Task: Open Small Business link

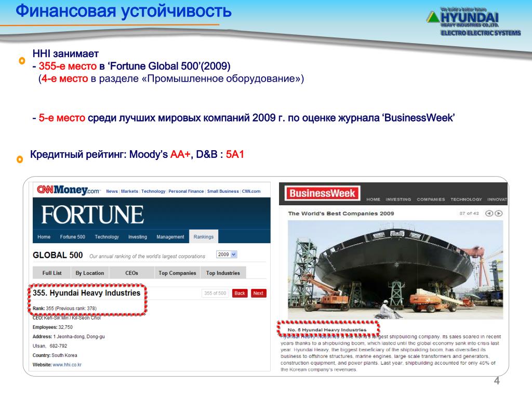Action: [x=223, y=191]
